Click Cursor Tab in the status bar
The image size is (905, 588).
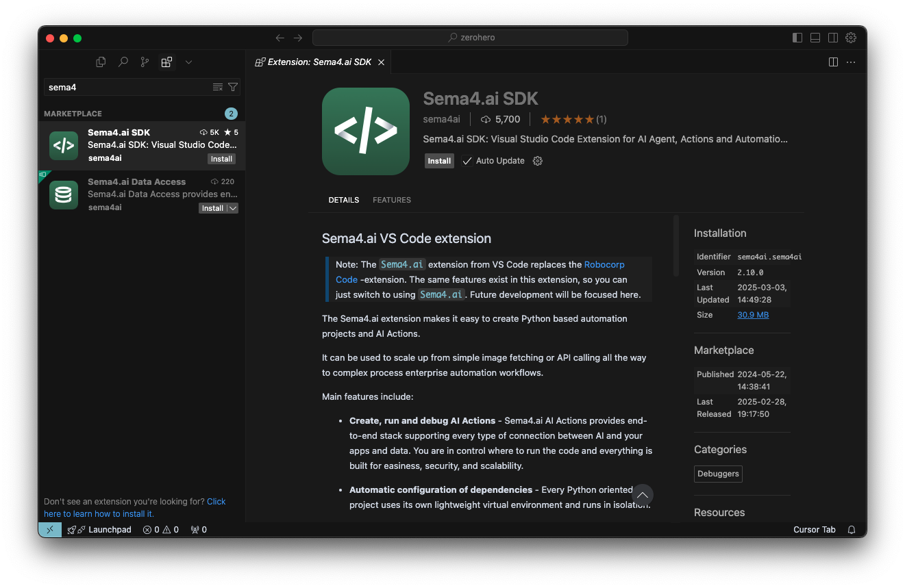click(815, 530)
